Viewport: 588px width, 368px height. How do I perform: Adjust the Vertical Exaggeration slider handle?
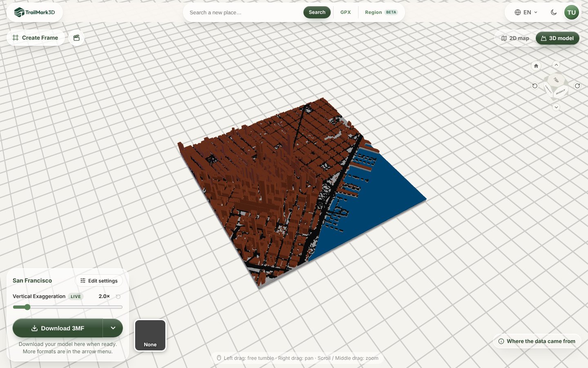tap(27, 307)
